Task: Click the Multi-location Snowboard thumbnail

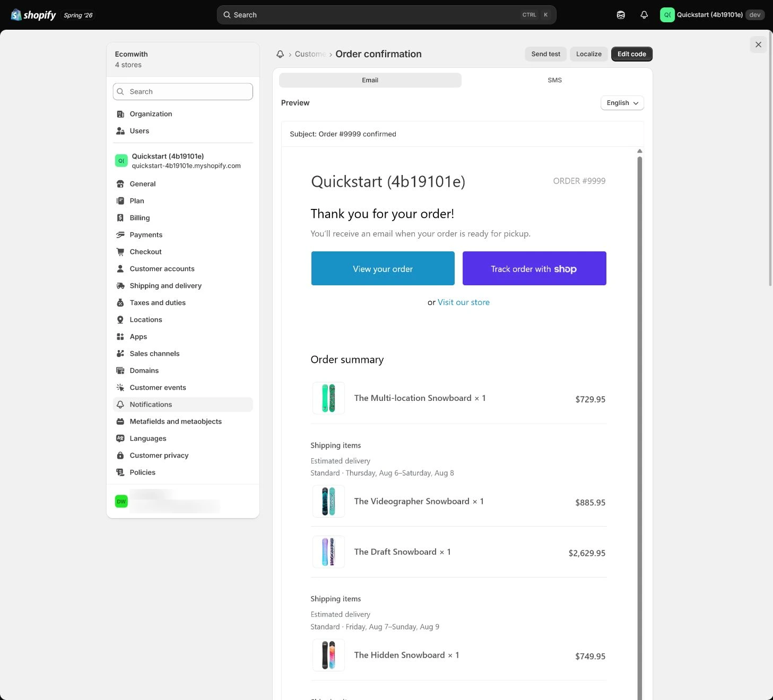Action: point(328,398)
